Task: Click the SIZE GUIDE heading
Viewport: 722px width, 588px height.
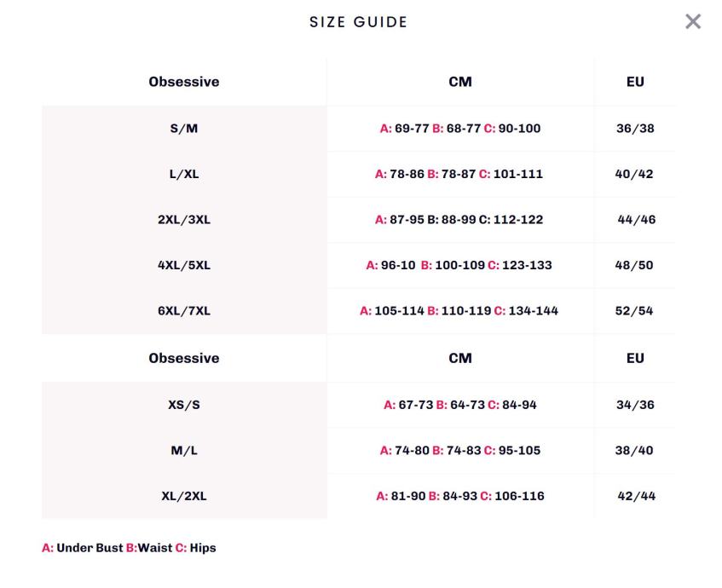Action: [x=359, y=22]
